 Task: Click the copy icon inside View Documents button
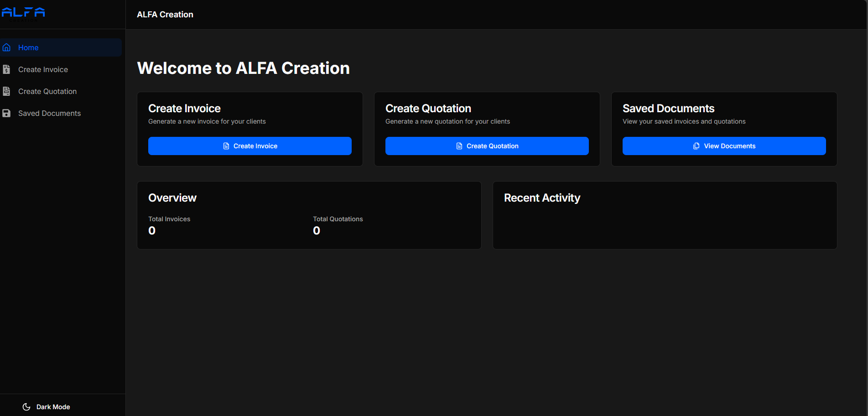pyautogui.click(x=696, y=146)
